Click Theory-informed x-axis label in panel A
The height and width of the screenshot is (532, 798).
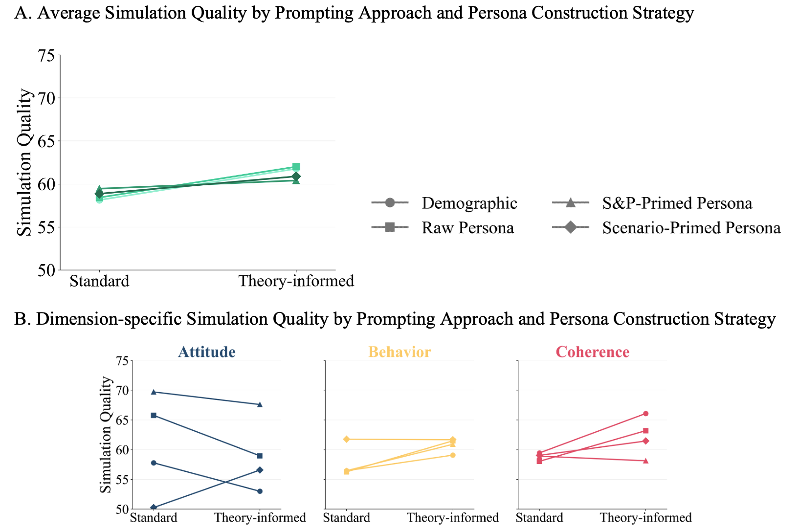click(296, 281)
